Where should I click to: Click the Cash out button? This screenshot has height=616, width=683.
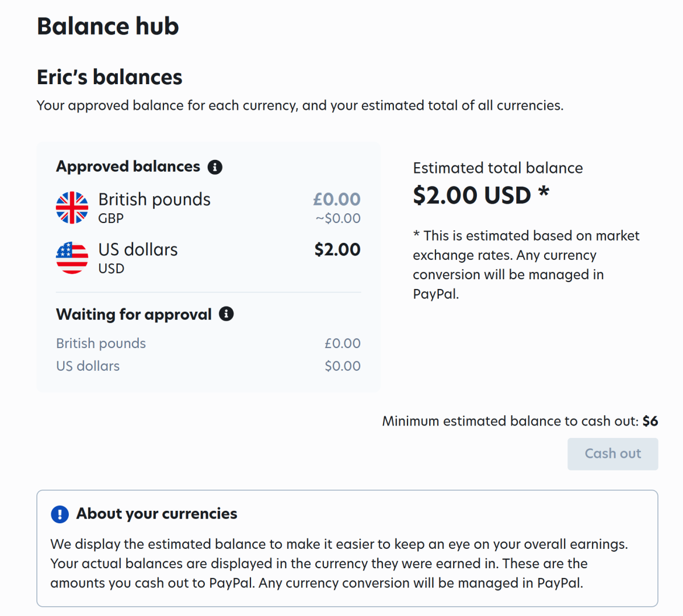tap(612, 453)
